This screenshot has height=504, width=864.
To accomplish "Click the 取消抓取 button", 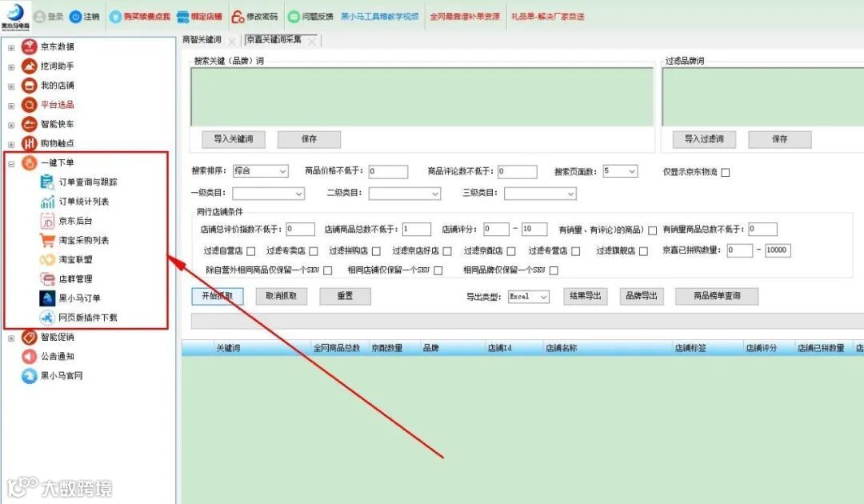I will tap(281, 296).
